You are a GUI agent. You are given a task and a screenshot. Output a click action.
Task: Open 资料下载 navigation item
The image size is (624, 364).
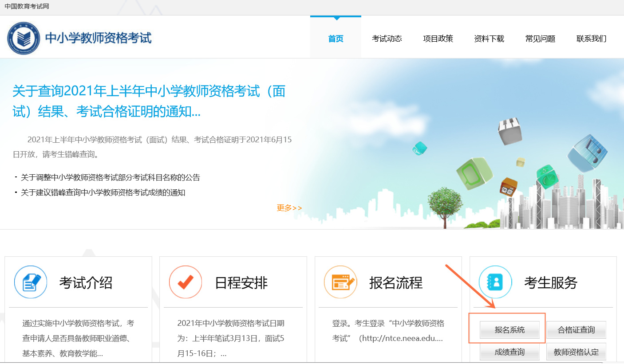[x=489, y=39]
